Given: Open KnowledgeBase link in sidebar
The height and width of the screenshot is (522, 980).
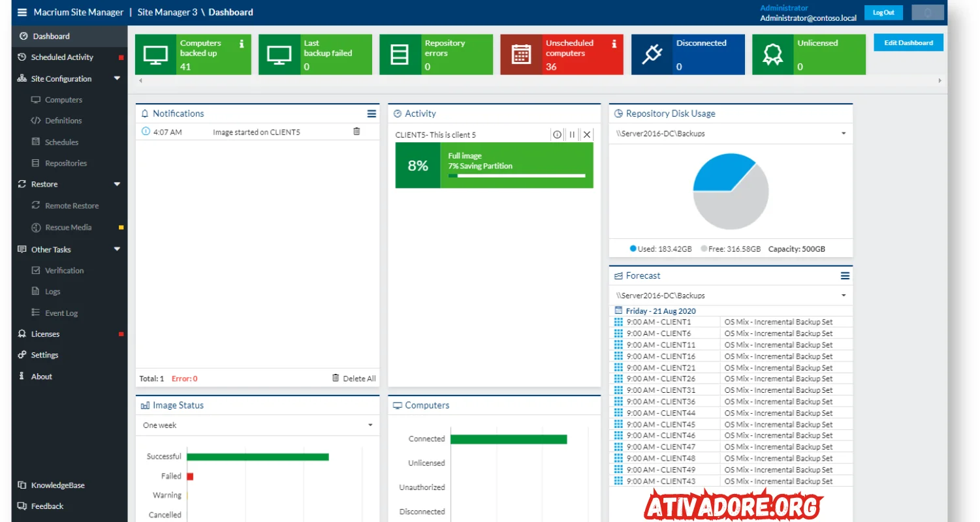Looking at the screenshot, I should pyautogui.click(x=57, y=485).
